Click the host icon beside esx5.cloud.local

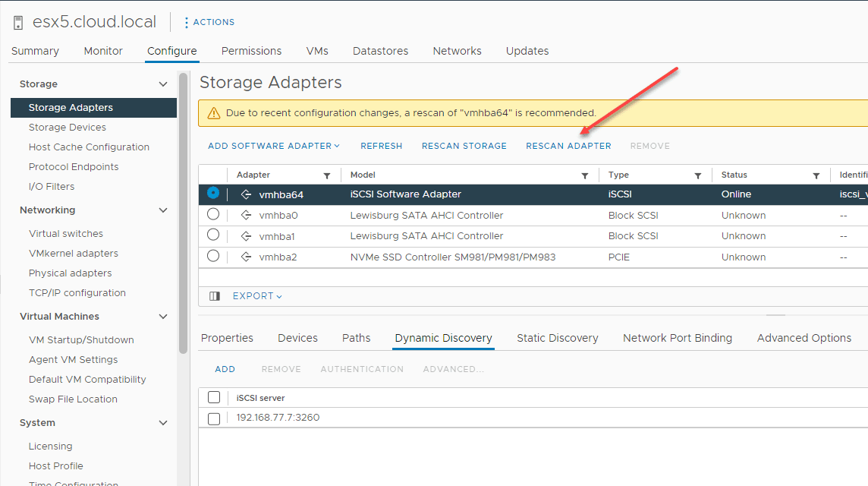[18, 23]
